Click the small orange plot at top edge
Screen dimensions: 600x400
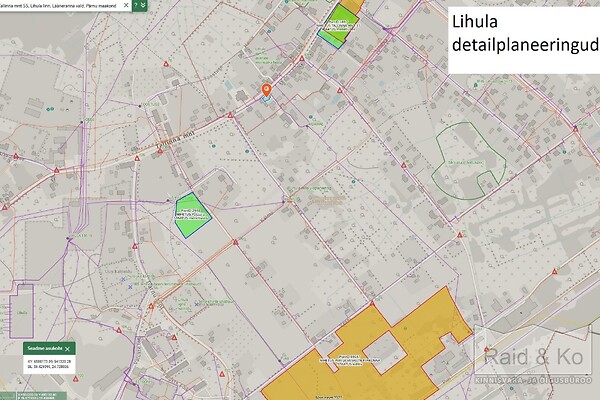click(x=353, y=4)
